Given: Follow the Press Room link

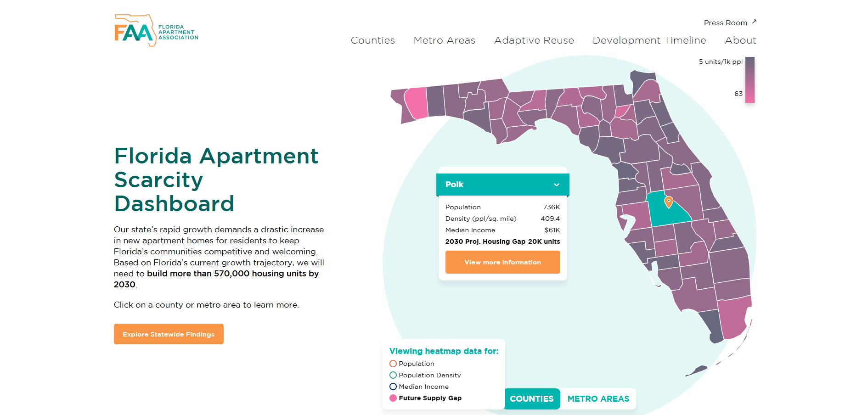Looking at the screenshot, I should point(725,22).
